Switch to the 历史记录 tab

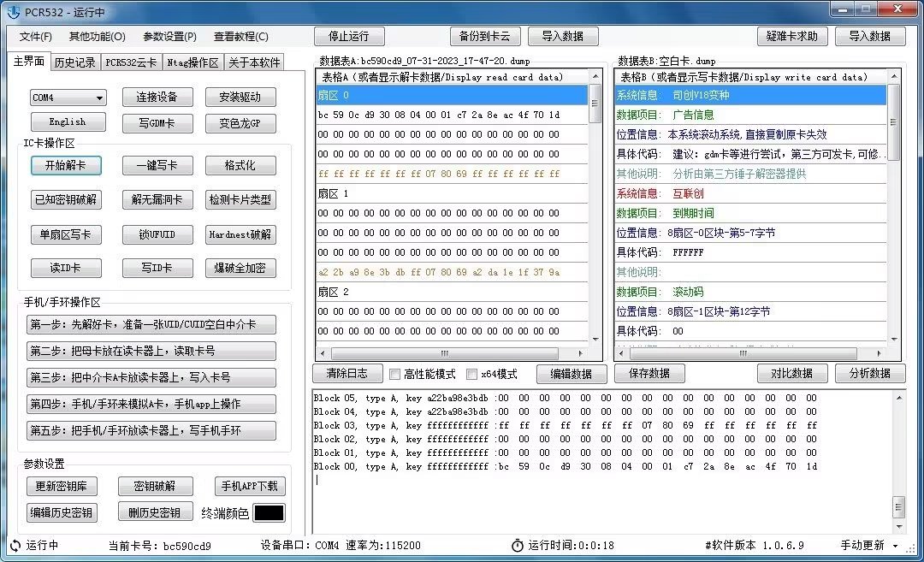pos(74,62)
